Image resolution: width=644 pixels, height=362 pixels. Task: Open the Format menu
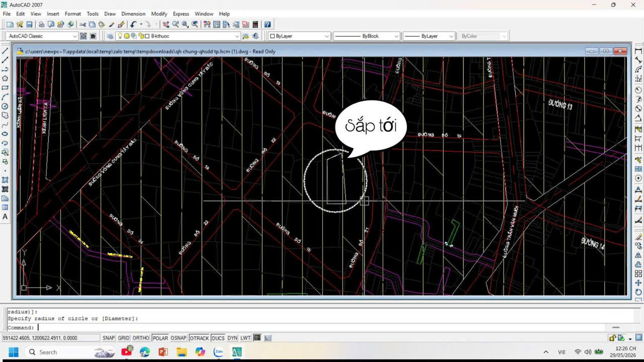point(72,14)
